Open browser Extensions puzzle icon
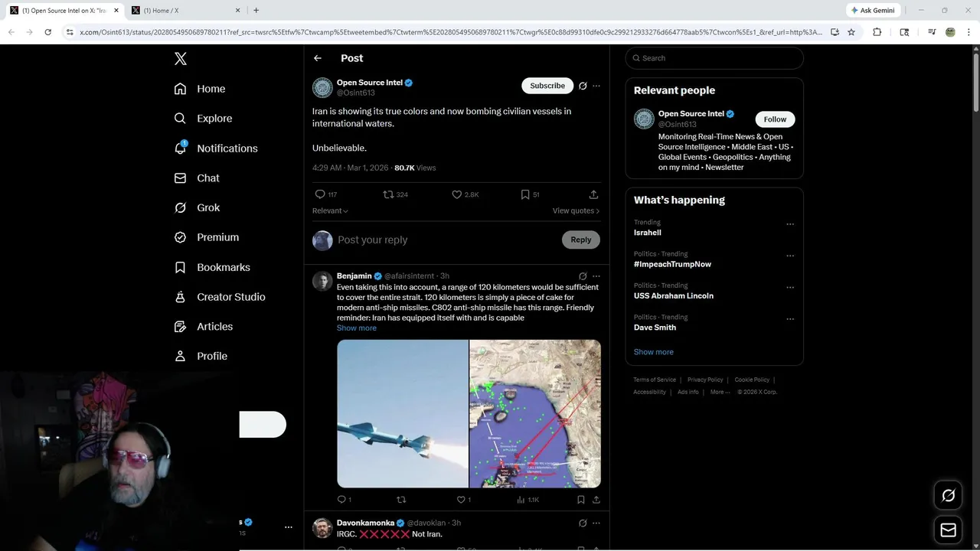The width and height of the screenshot is (980, 551). 877,32
